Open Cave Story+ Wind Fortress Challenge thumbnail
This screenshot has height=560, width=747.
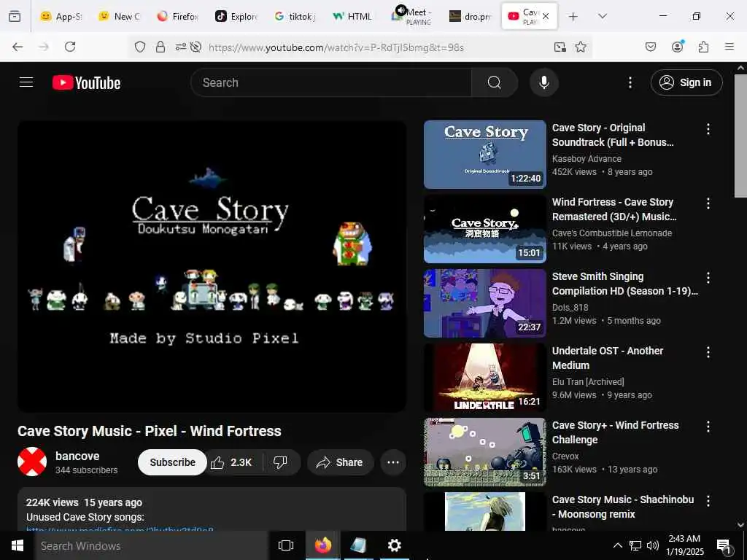pos(484,452)
